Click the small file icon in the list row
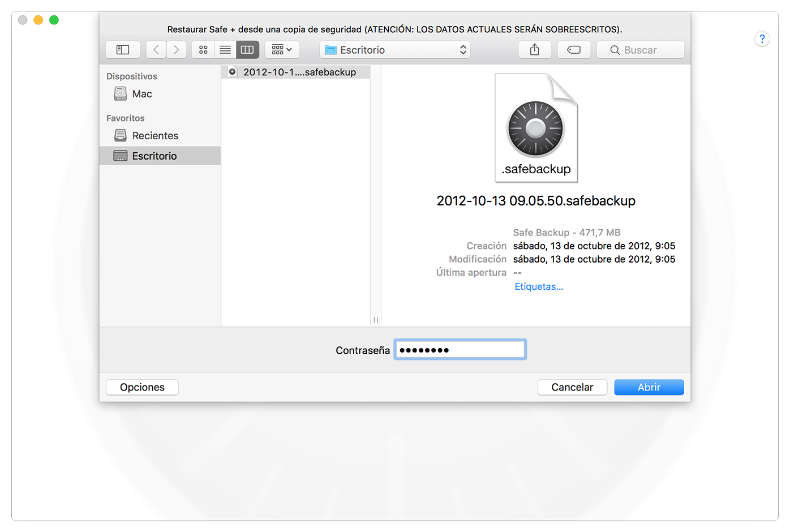This screenshot has width=790, height=532. [x=232, y=72]
